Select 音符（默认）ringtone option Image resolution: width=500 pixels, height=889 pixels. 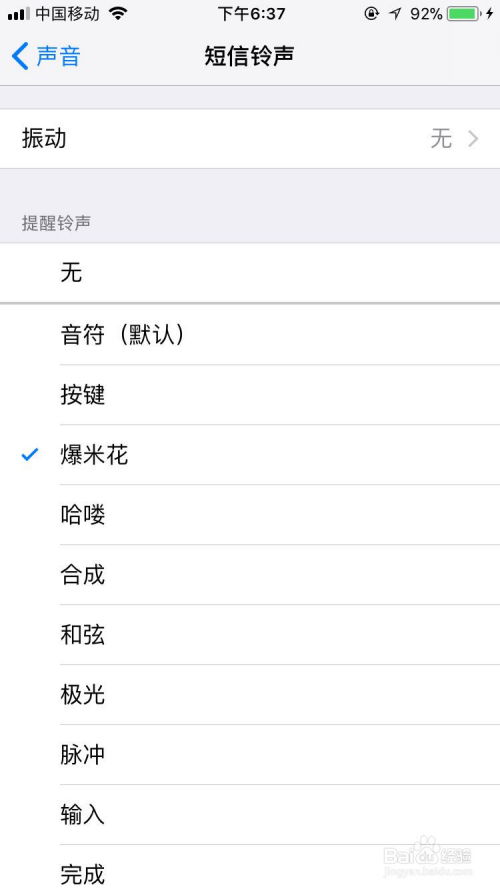tap(250, 335)
